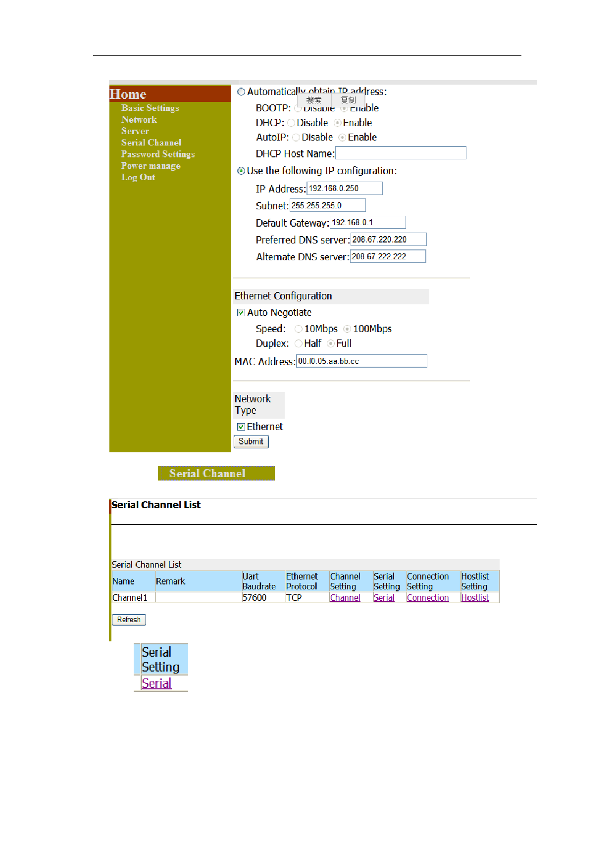Toggle the Auto Negotiate checkbox

[241, 313]
